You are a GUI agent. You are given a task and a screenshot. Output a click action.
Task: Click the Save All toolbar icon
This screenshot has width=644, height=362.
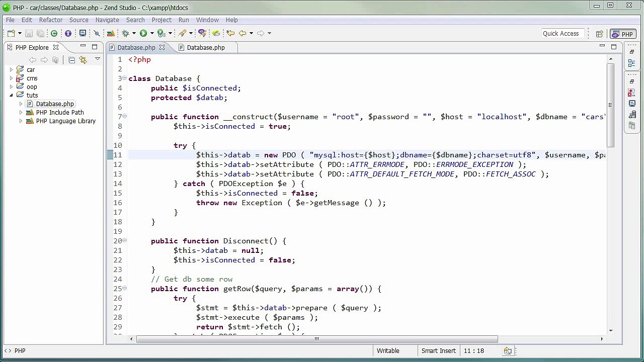pyautogui.click(x=40, y=33)
